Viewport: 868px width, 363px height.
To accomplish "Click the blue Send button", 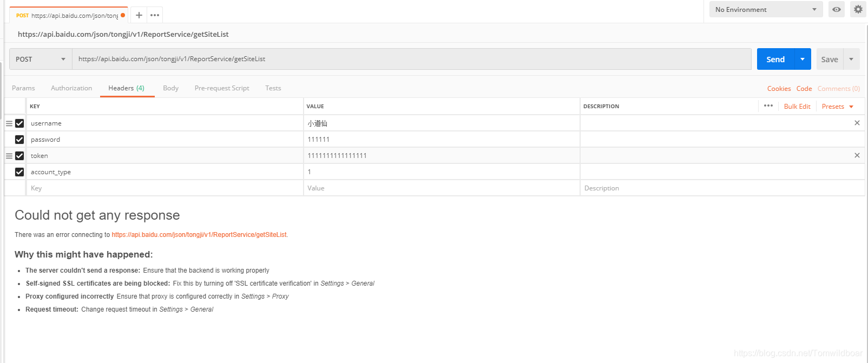I will pyautogui.click(x=775, y=59).
